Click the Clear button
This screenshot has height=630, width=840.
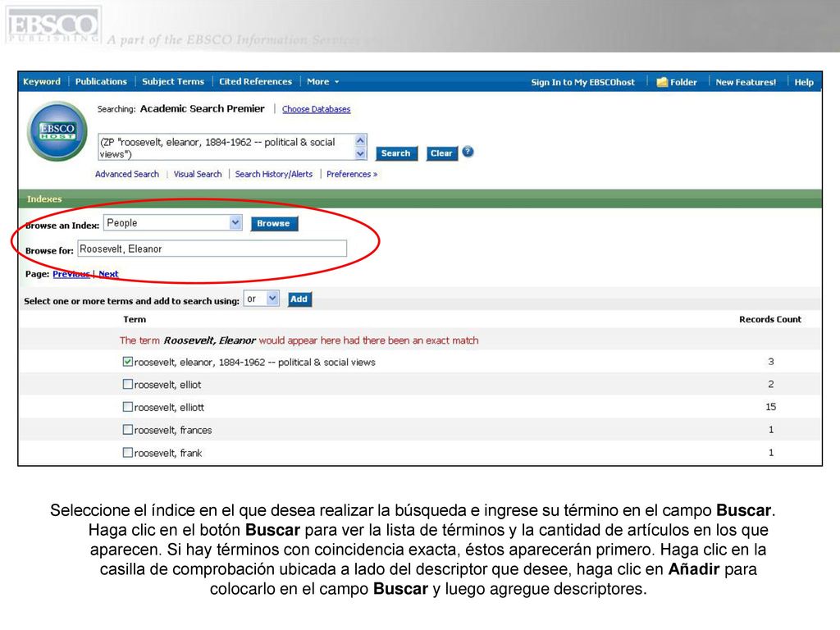pos(441,153)
